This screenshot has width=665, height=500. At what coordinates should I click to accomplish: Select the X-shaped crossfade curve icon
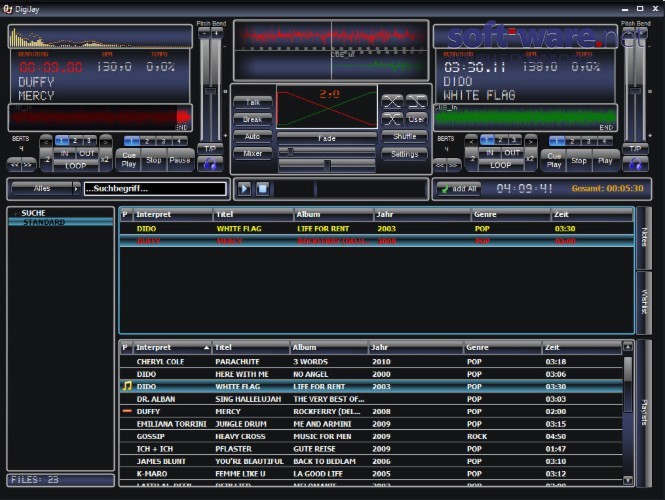pyautogui.click(x=392, y=102)
